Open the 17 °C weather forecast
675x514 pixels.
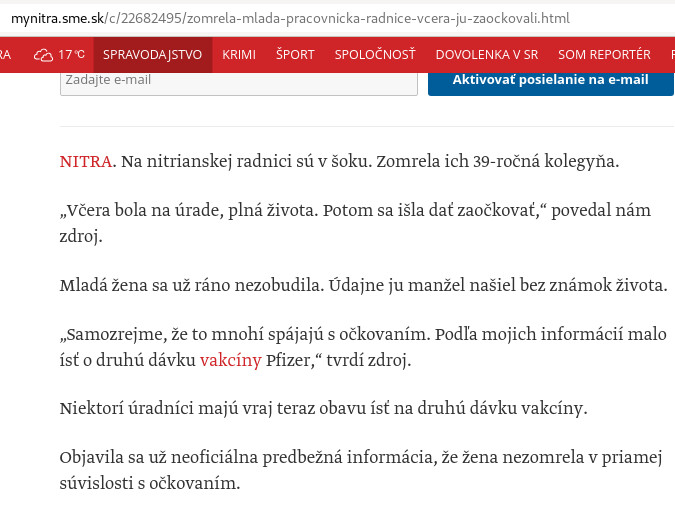[x=70, y=55]
